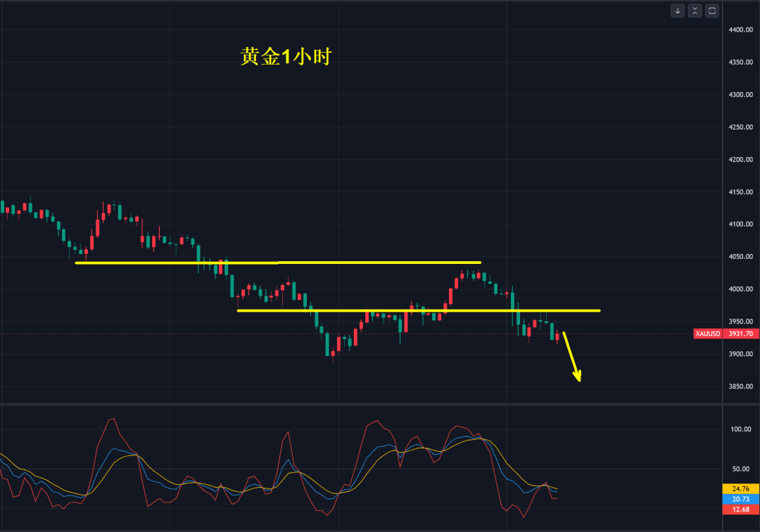Click the 3931.70 current price tag
This screenshot has height=532, width=760.
741,334
